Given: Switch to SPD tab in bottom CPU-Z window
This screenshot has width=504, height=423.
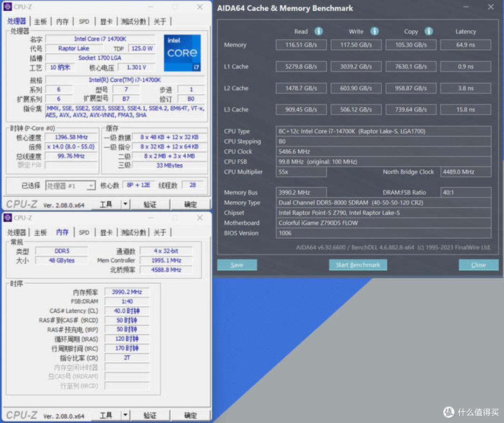Looking at the screenshot, I should 84,233.
